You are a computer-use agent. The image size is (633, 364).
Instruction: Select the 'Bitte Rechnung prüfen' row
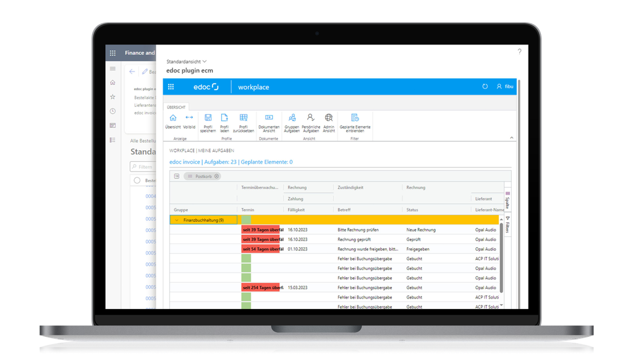[334, 230]
